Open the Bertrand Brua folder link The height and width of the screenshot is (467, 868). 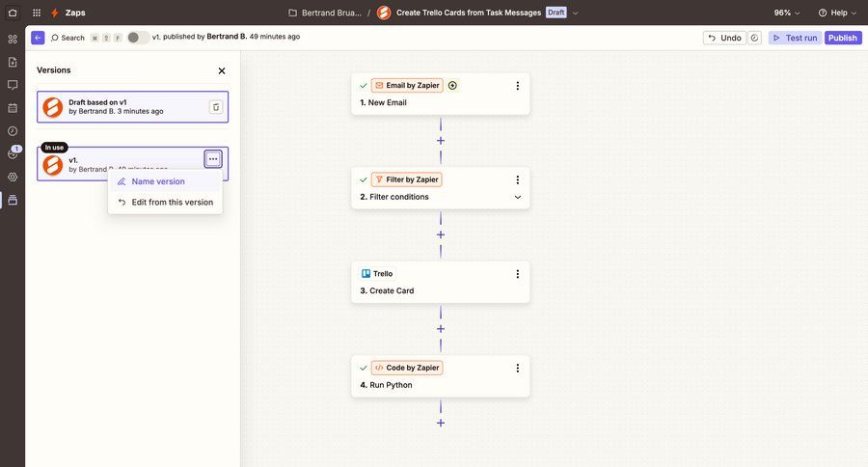[x=332, y=13]
